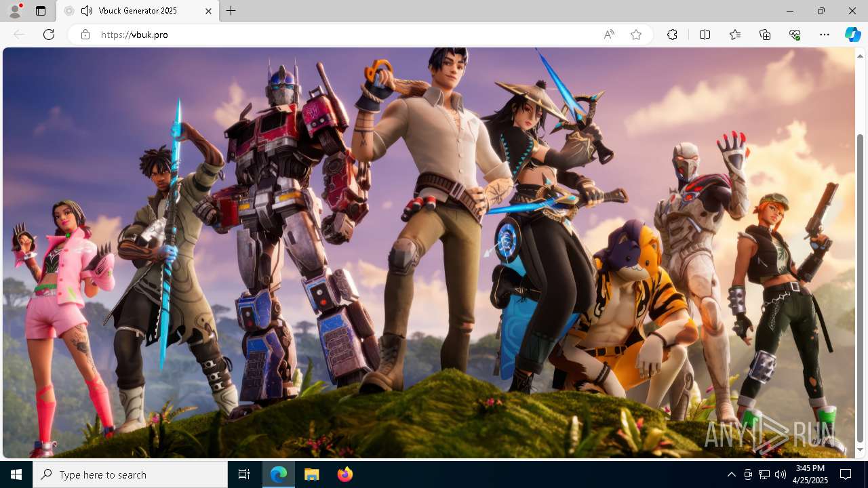
Task: Close the Vbuck Generator 2025 tab
Action: tap(208, 11)
